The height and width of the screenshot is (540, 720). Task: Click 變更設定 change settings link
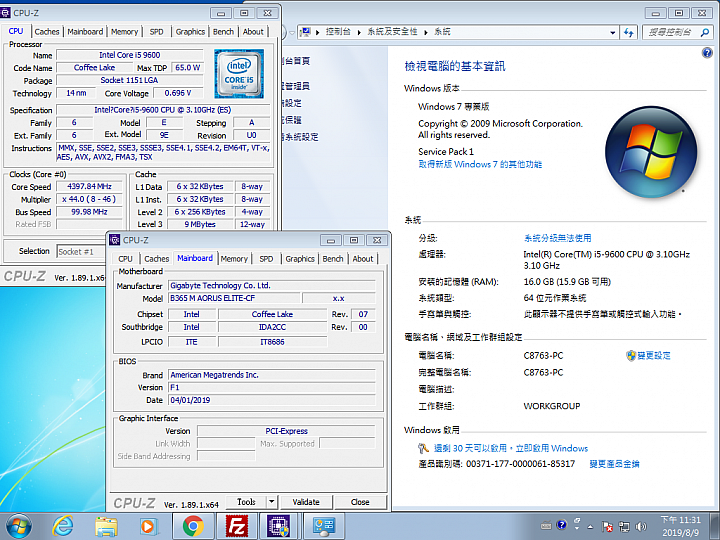pyautogui.click(x=654, y=355)
